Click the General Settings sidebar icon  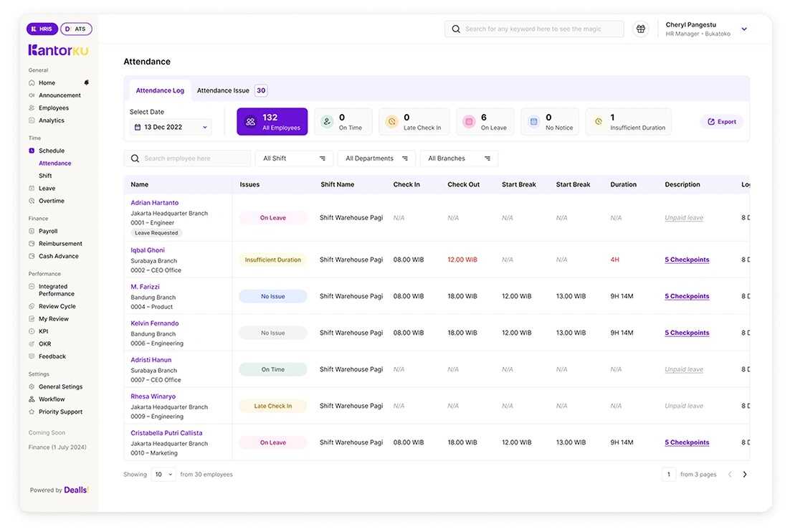32,387
